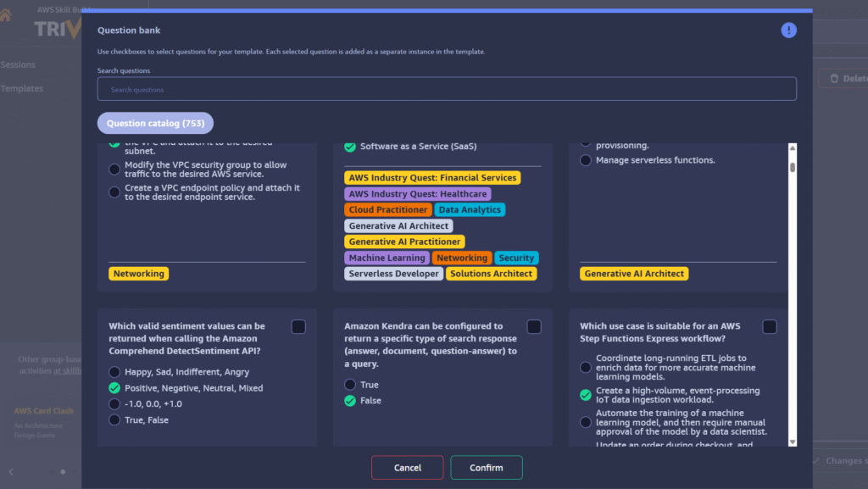
Task: Click the 'AWS Industry Quest: Financial Services' tag
Action: click(432, 178)
